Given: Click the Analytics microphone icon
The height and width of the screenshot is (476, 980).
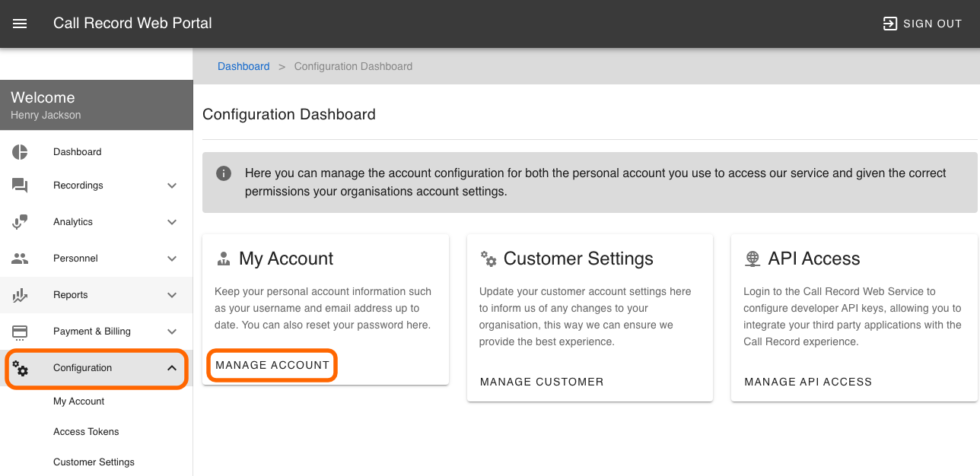Looking at the screenshot, I should click(x=20, y=222).
